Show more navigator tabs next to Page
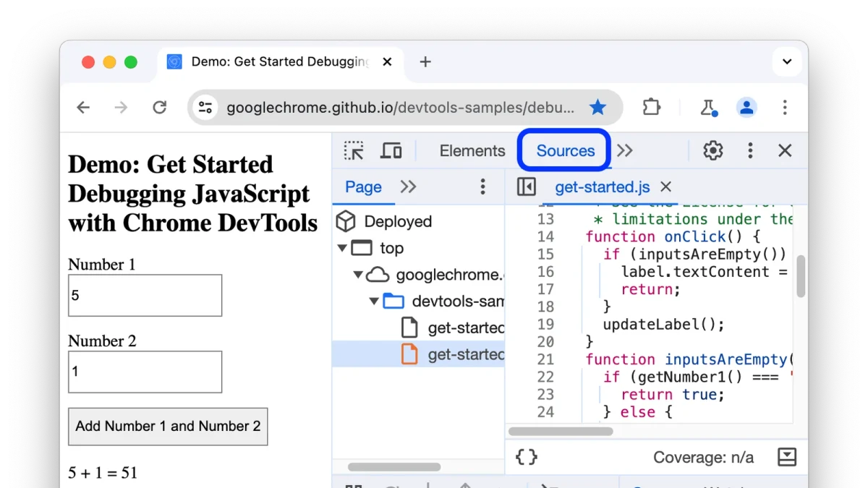 coord(409,187)
